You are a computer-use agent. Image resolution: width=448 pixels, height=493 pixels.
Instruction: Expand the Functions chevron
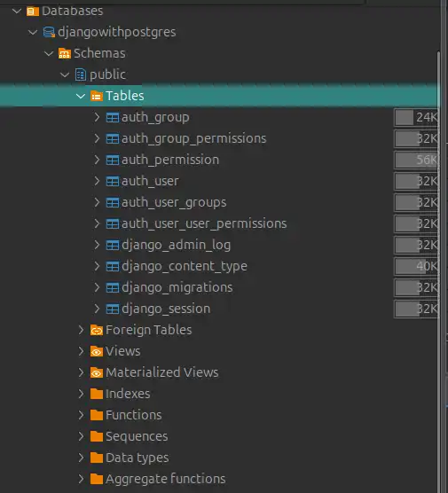click(81, 415)
